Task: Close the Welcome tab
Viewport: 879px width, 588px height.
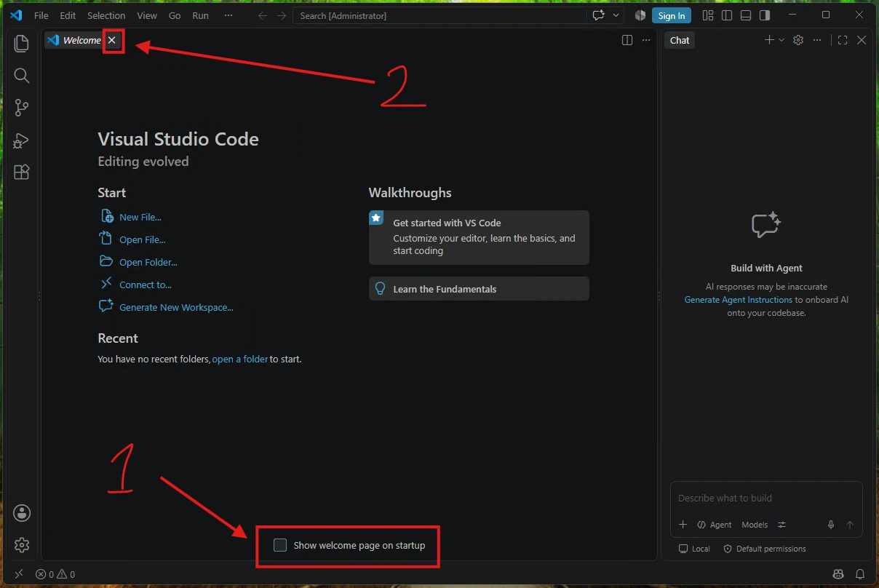Action: tap(112, 40)
